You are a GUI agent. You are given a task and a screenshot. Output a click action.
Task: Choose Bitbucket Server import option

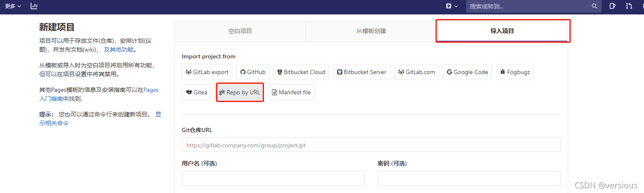362,72
